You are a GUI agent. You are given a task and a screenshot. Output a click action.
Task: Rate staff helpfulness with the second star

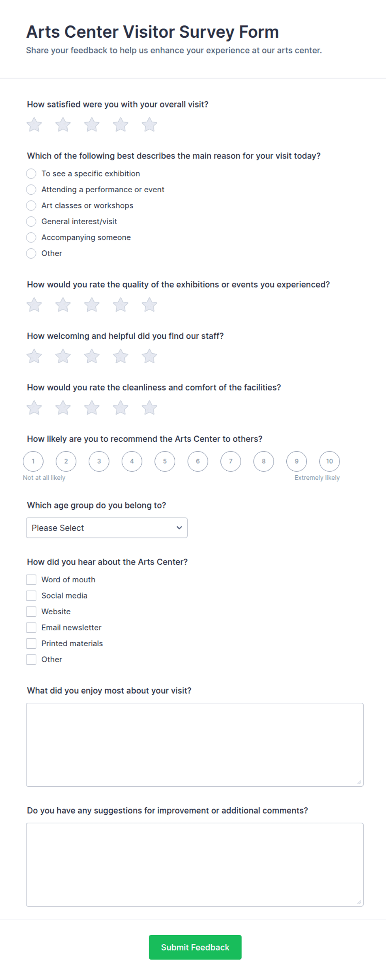63,356
